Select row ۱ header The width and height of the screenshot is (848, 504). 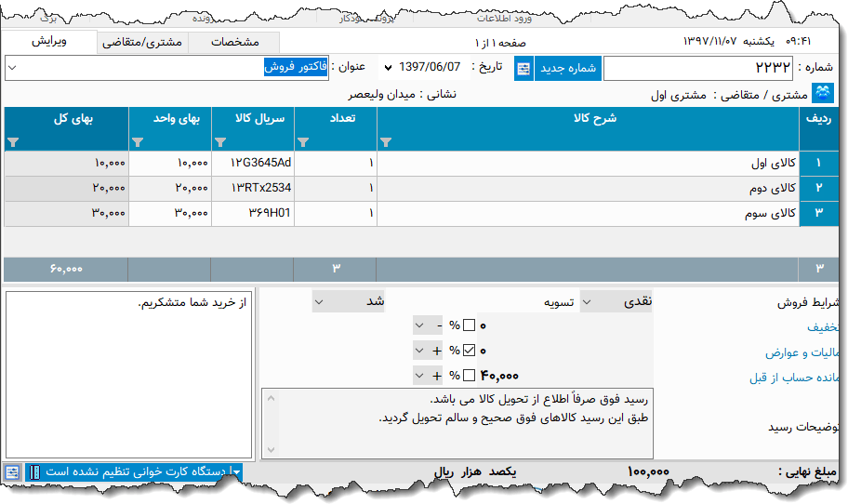(819, 163)
